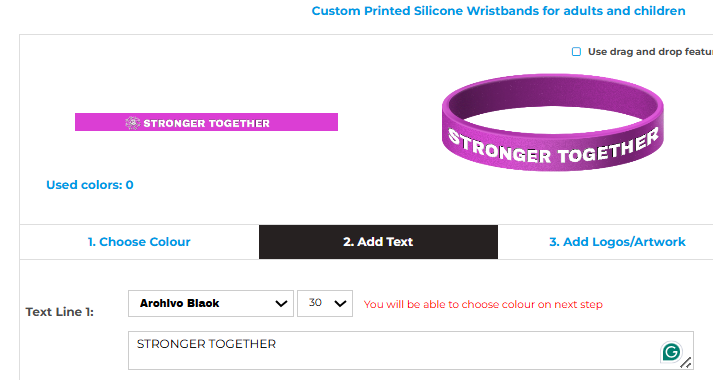
Task: Focus the Text Line 1 text input area
Action: 411,350
